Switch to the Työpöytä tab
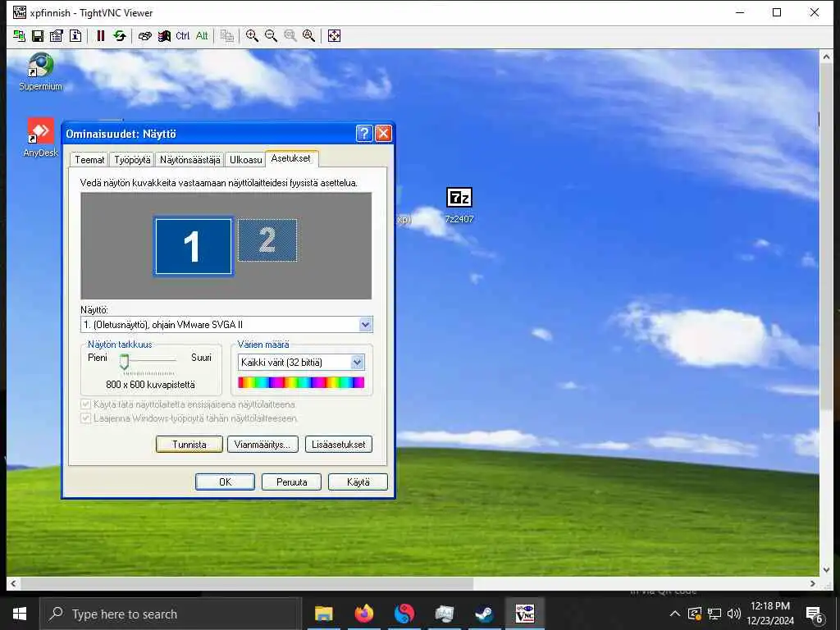This screenshot has height=630, width=840. coord(132,160)
